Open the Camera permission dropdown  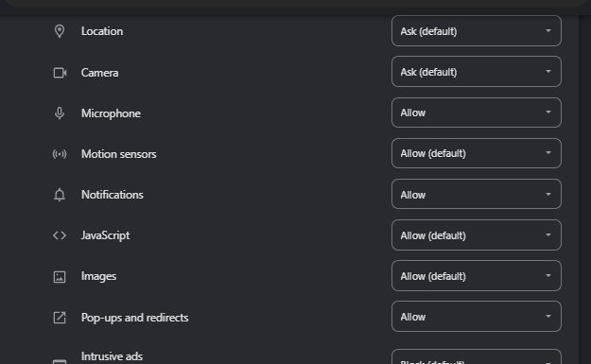(x=477, y=72)
